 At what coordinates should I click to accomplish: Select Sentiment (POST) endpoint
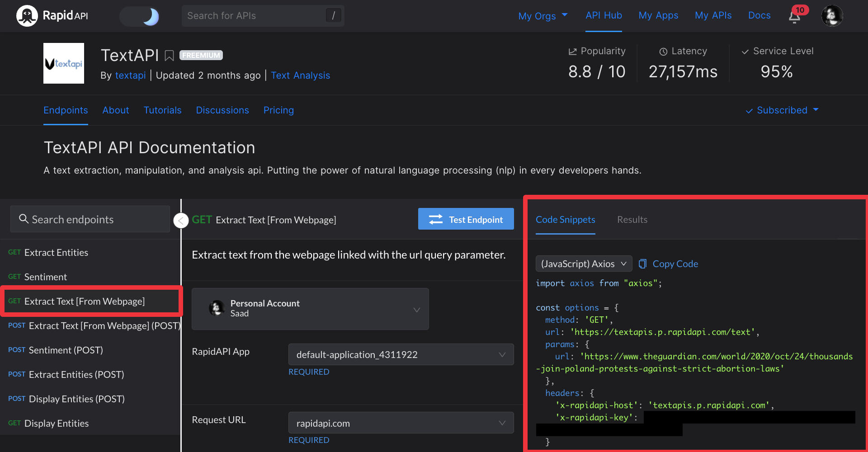point(90,350)
